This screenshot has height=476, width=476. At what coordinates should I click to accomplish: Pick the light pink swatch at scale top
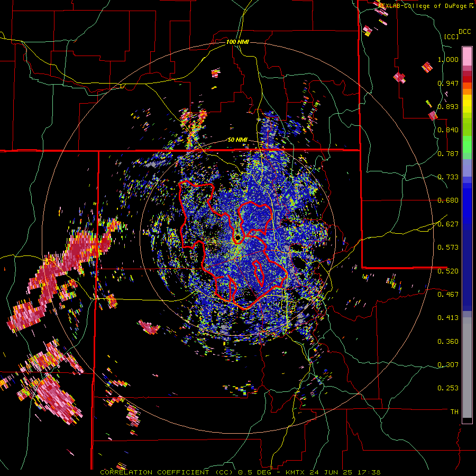tap(467, 56)
